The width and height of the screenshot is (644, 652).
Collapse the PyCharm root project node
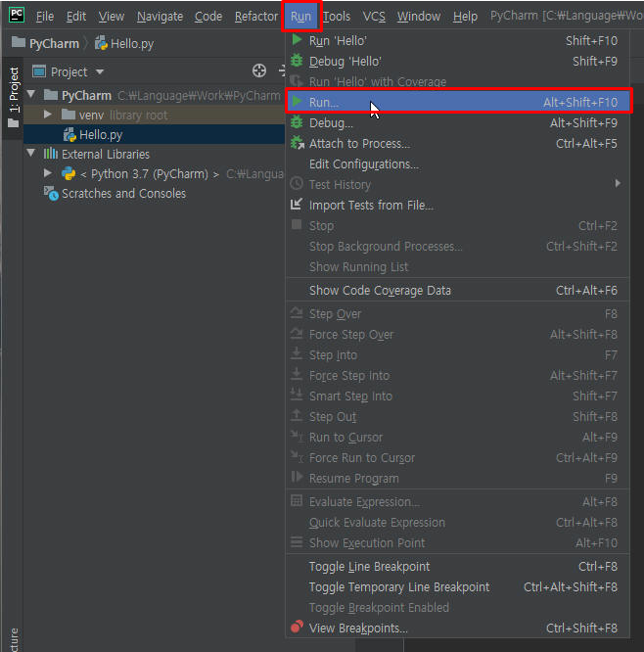coord(31,94)
